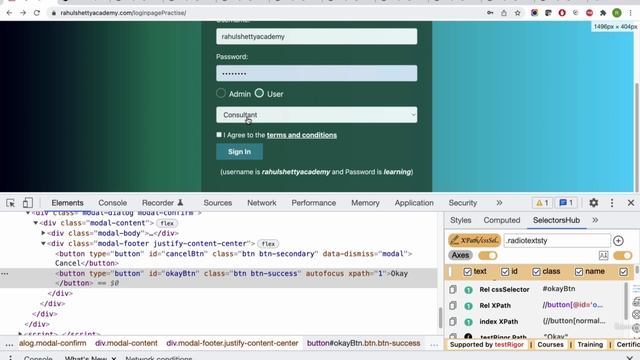Open the Chrome three-dot menu
Screen dimensions: 640x360
(x=631, y=13)
